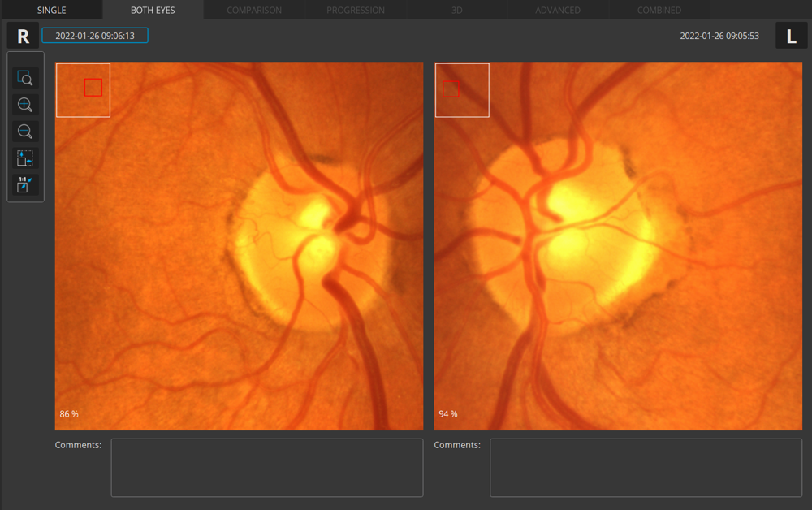812x510 pixels.
Task: Switch to the SINGLE tab
Action: click(x=51, y=10)
